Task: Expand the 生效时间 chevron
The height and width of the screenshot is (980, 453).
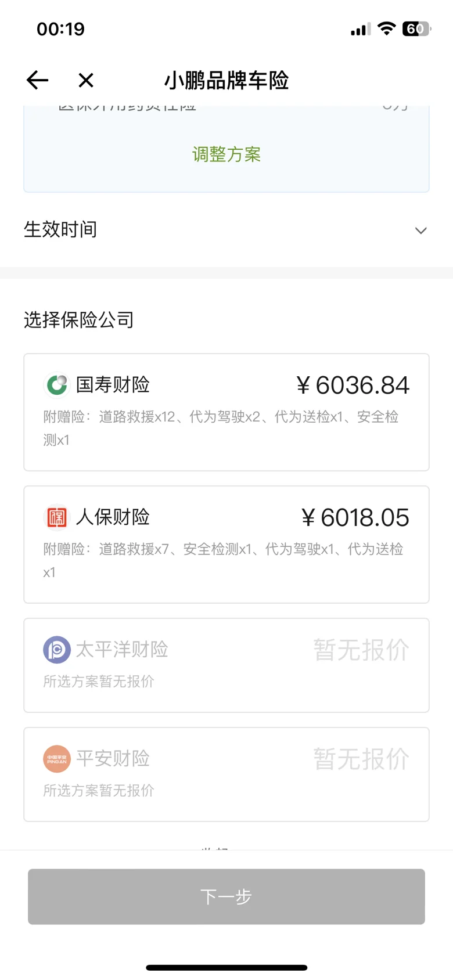Action: pyautogui.click(x=421, y=230)
